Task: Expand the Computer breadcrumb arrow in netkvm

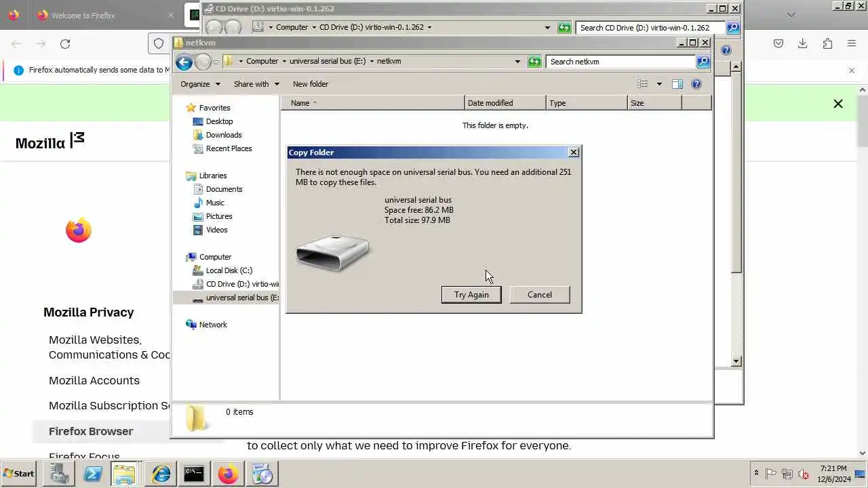Action: [284, 62]
